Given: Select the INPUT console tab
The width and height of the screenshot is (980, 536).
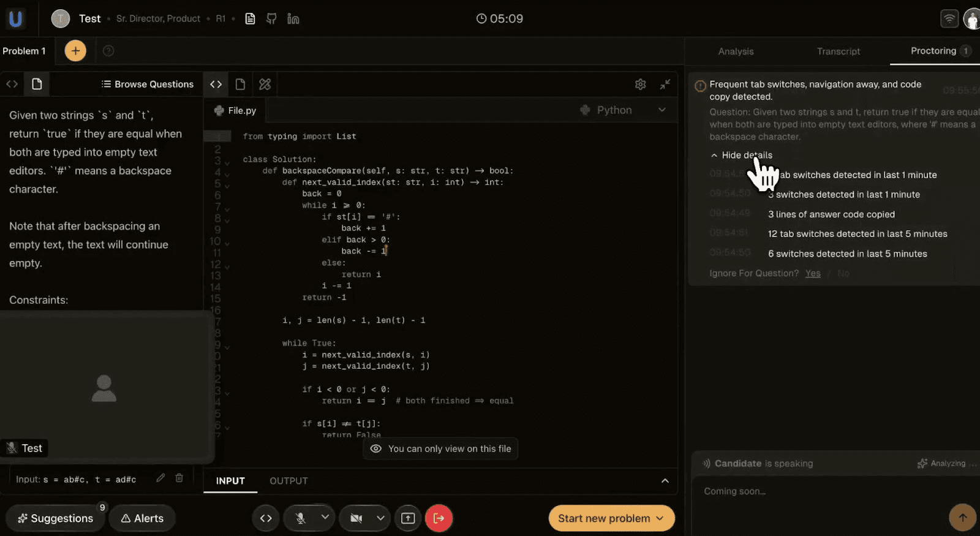Looking at the screenshot, I should coord(230,481).
